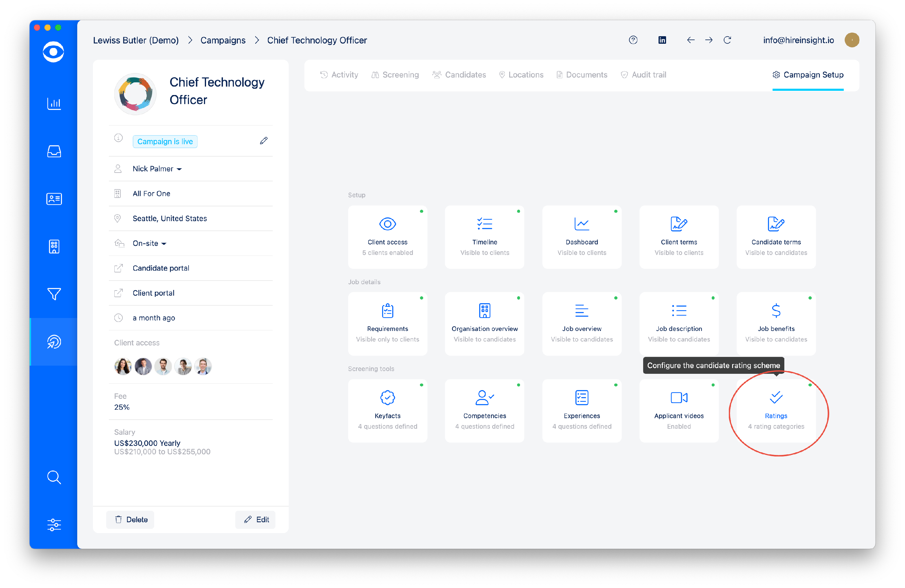This screenshot has height=588, width=905.
Task: Click the first client access avatar
Action: (x=123, y=366)
